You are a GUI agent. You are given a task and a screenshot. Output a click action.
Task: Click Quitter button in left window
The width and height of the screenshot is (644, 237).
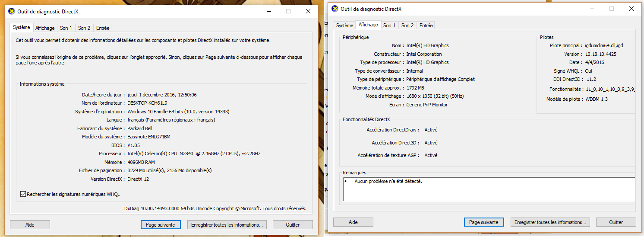[x=293, y=225]
